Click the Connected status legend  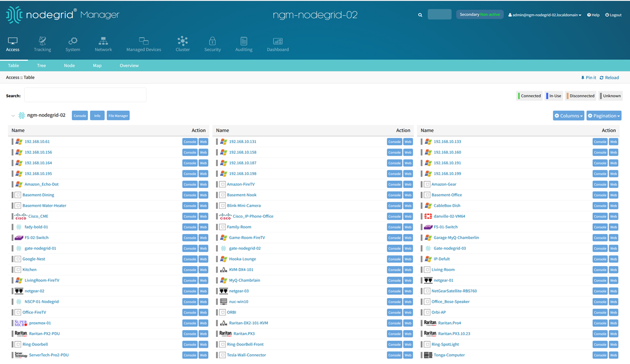pos(529,96)
